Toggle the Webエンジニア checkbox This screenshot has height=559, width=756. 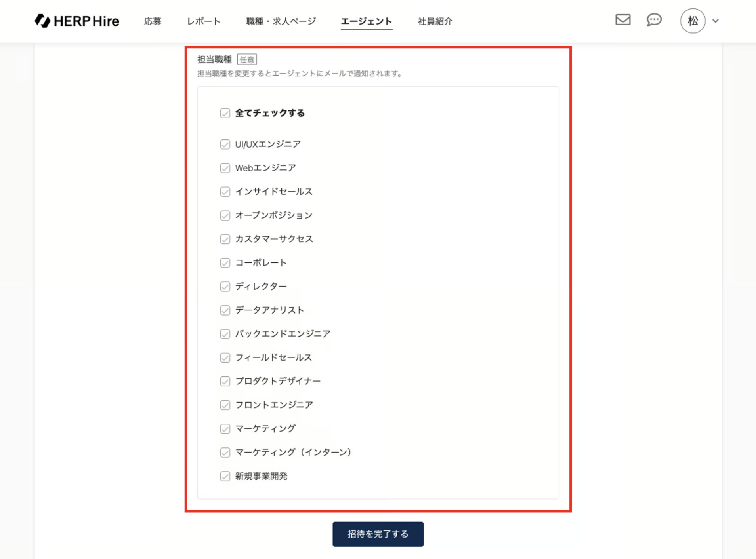pyautogui.click(x=225, y=168)
